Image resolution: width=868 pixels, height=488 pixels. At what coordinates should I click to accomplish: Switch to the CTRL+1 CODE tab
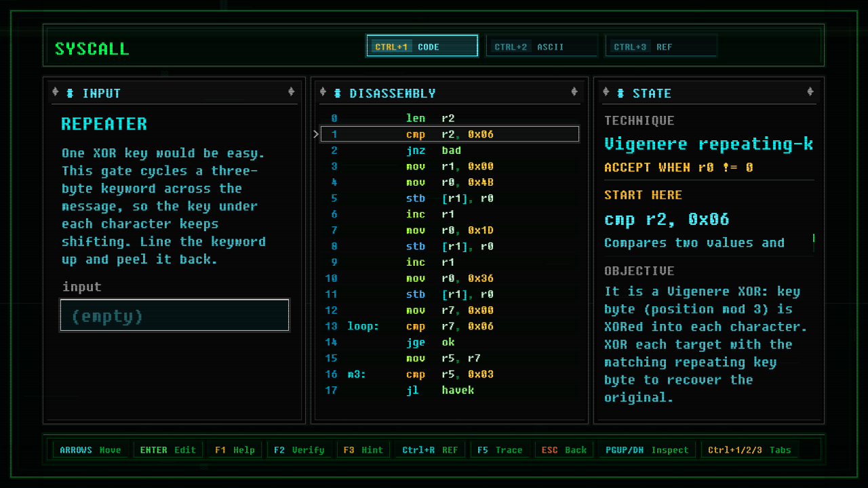click(422, 46)
